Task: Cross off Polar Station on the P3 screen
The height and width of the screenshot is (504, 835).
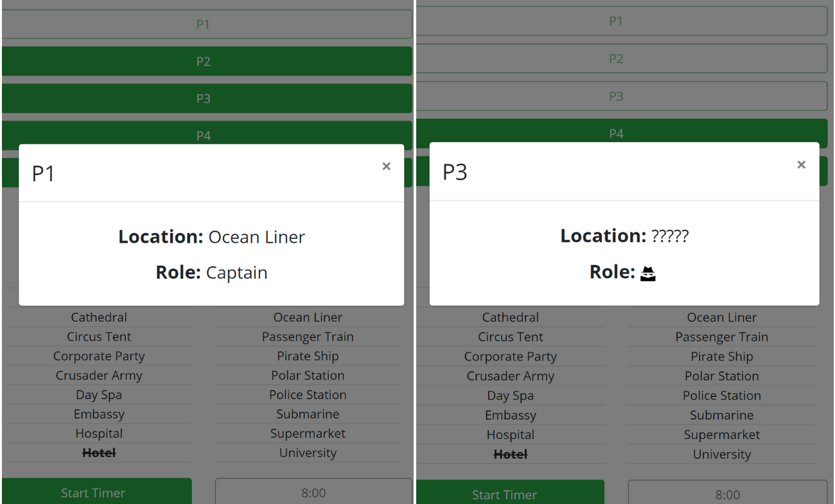Action: coord(721,376)
